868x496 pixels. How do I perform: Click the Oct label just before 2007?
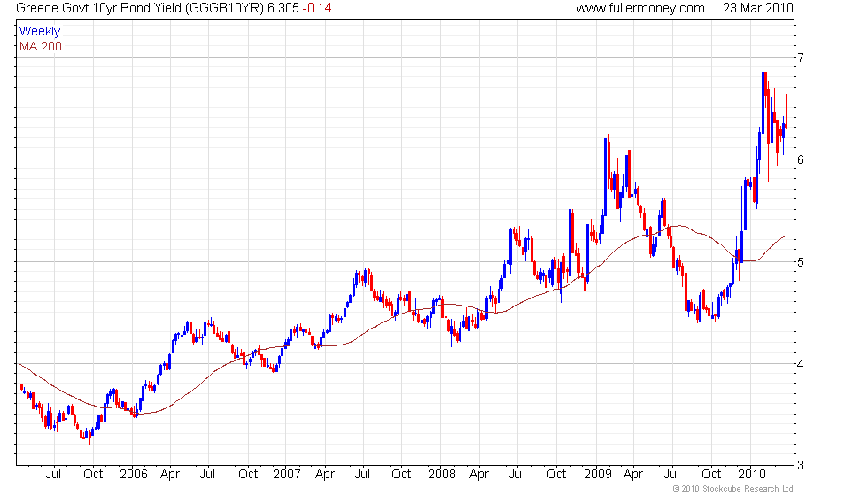point(248,474)
